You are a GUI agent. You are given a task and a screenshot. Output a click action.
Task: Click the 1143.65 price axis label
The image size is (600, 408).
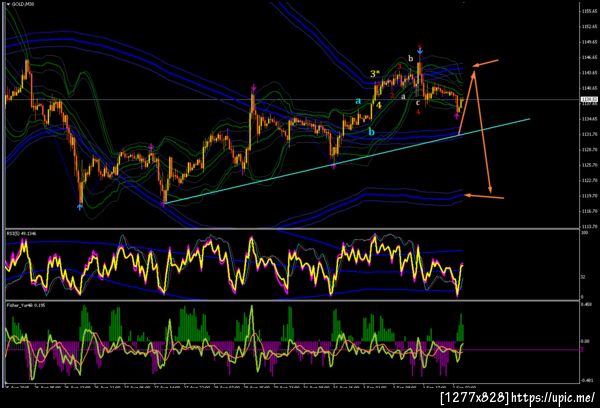click(590, 72)
